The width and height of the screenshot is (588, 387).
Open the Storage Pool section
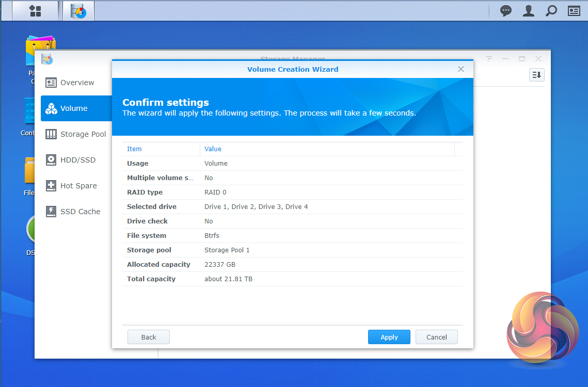click(x=76, y=134)
